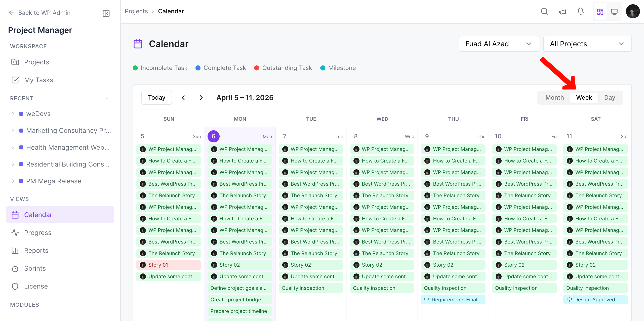Click the next week arrow
644x321 pixels.
(201, 97)
